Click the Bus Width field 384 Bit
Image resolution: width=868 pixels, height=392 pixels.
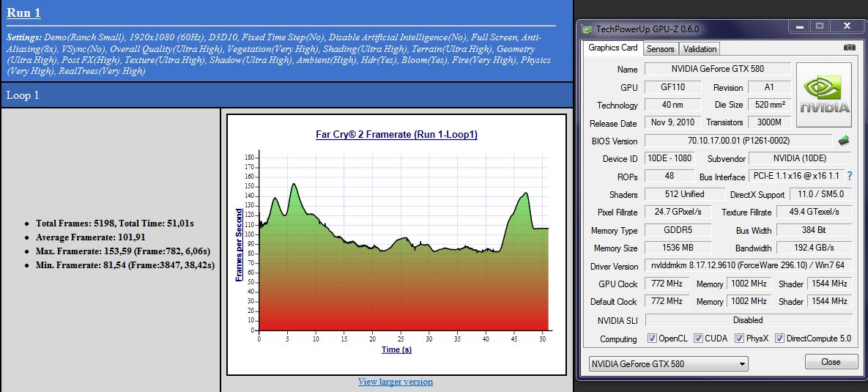click(x=815, y=230)
